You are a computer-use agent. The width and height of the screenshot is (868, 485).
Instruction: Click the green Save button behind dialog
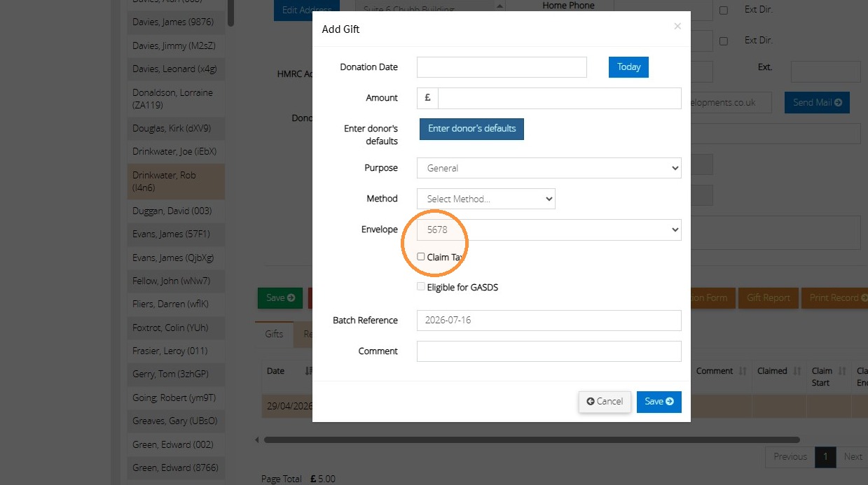[x=280, y=298]
